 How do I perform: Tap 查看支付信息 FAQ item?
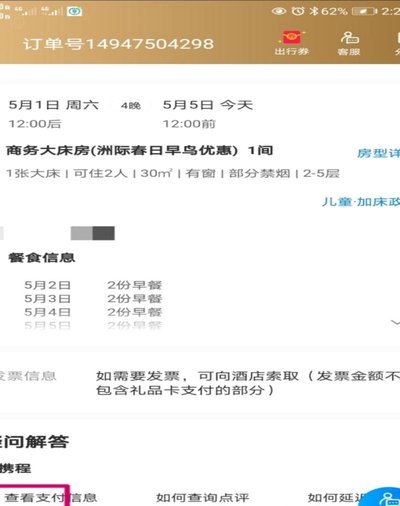(50, 497)
